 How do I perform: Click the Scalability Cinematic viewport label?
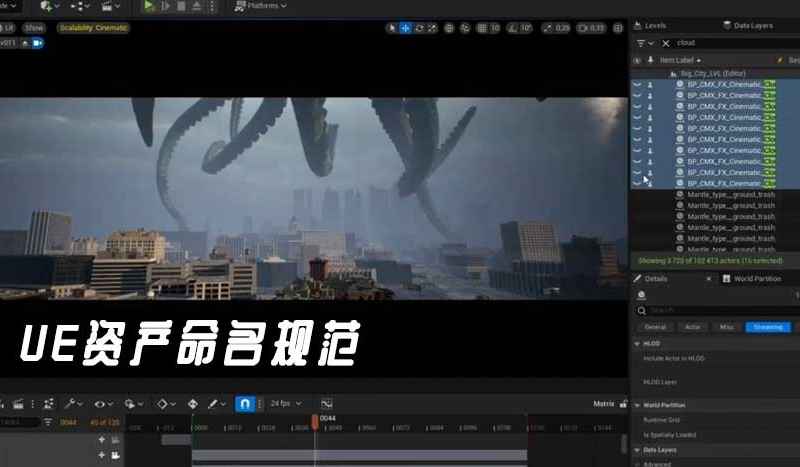click(95, 28)
